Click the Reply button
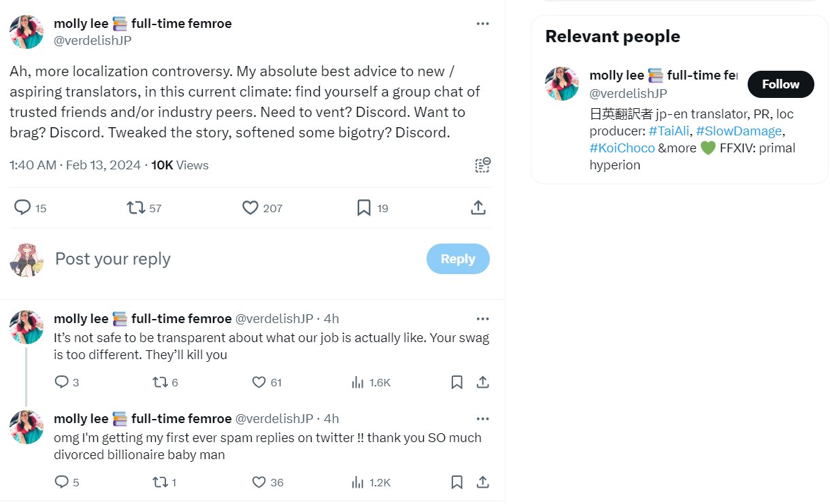830x504 pixels. (x=458, y=258)
